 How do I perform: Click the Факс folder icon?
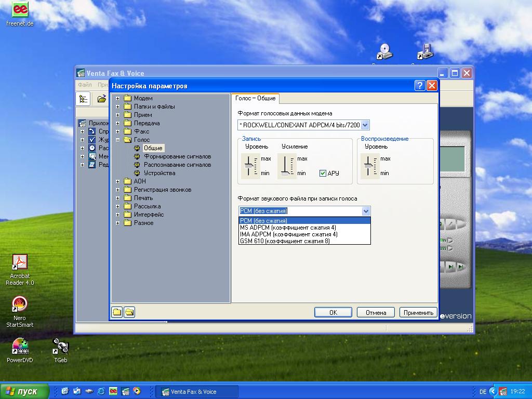(x=128, y=131)
